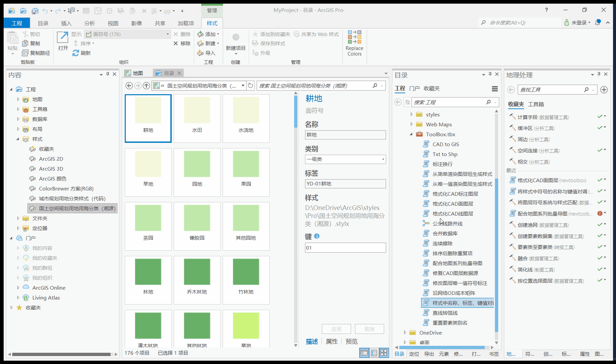Click 样式中名称、标签、键值对 tool
The height and width of the screenshot is (364, 616).
click(x=458, y=303)
